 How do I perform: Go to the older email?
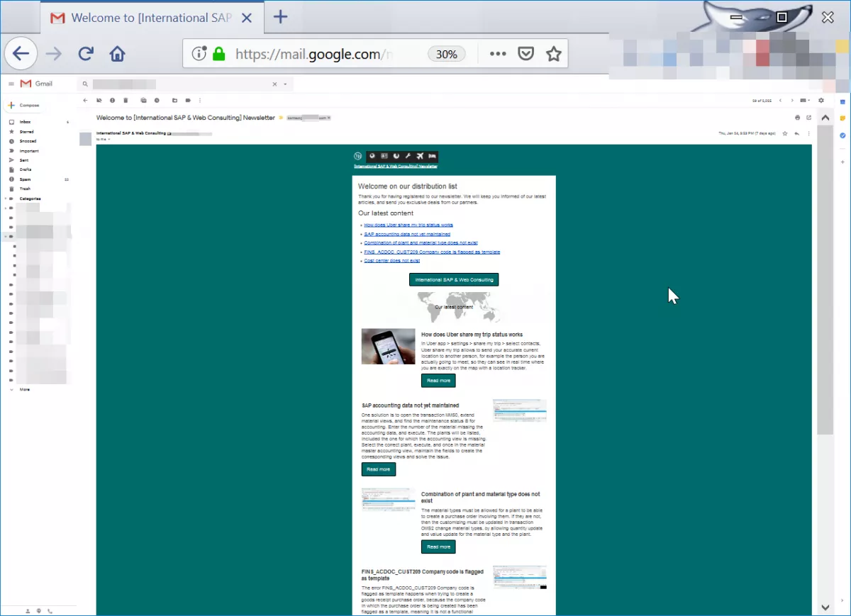(791, 101)
